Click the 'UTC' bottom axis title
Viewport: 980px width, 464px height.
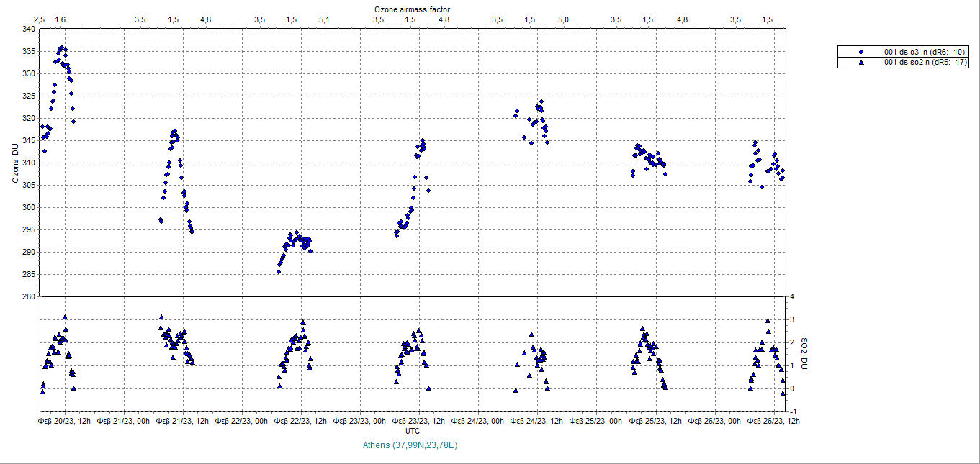pos(413,431)
